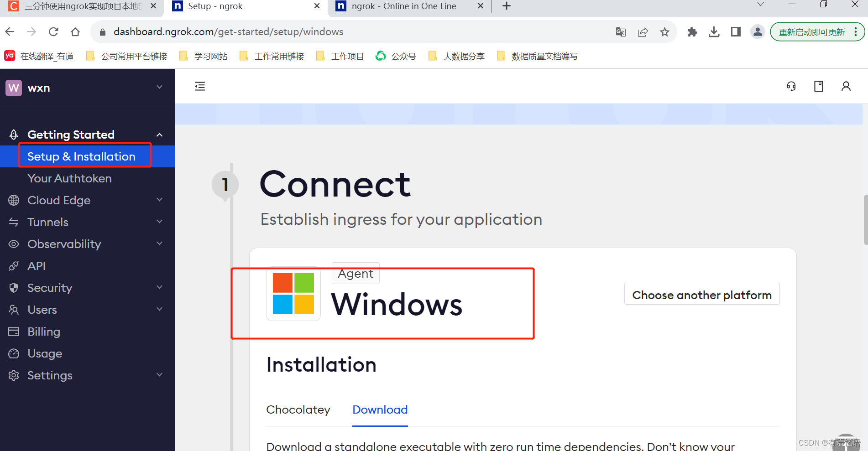The image size is (868, 451).
Task: Click the share page icon
Action: (643, 32)
